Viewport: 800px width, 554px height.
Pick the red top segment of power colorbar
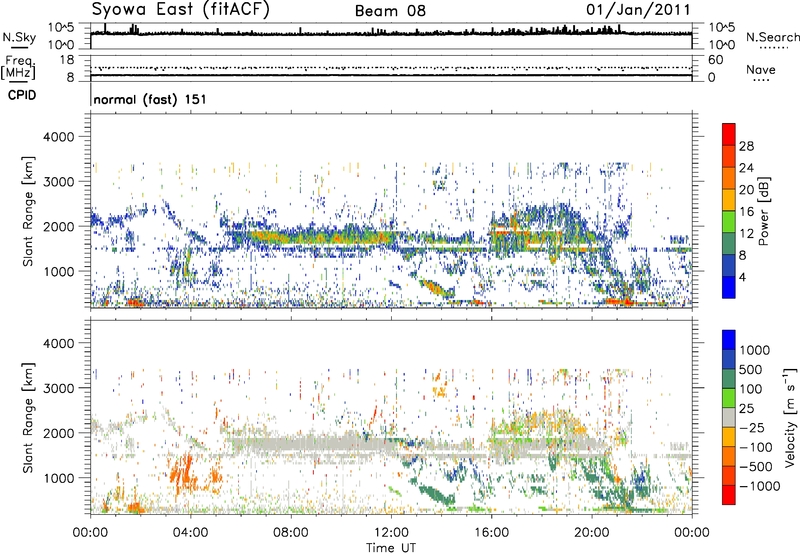pyautogui.click(x=729, y=134)
